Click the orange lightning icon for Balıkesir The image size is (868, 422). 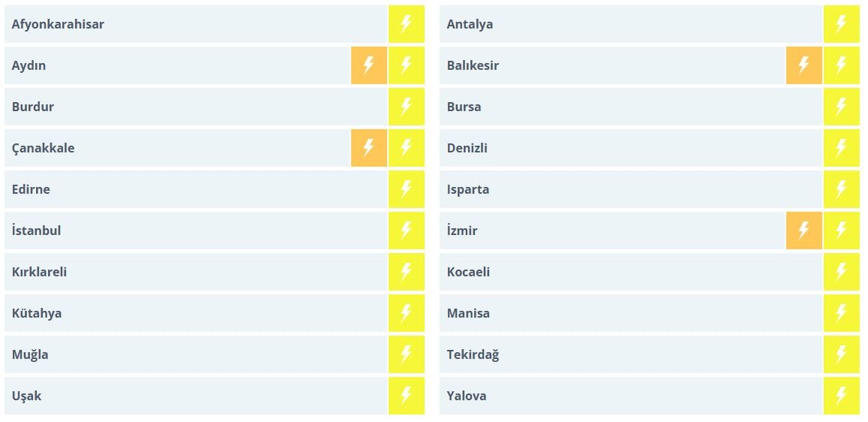(x=803, y=65)
